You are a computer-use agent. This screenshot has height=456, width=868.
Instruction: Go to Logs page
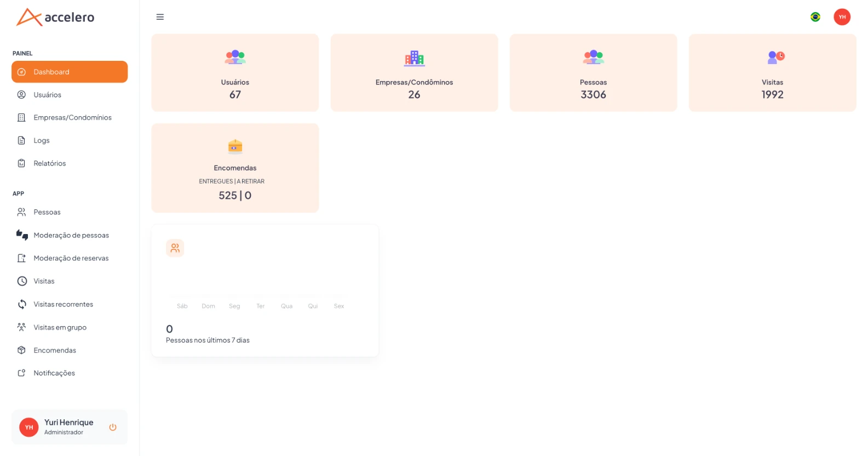(x=70, y=140)
